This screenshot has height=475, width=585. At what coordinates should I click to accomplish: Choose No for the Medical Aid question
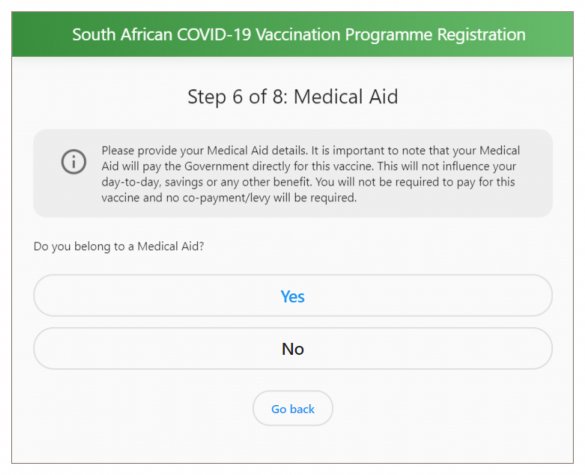pyautogui.click(x=293, y=349)
